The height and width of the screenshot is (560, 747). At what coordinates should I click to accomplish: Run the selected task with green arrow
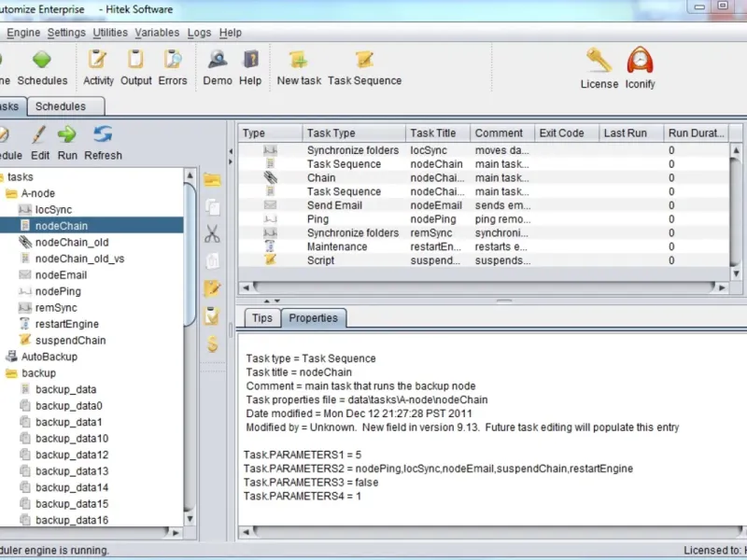67,140
